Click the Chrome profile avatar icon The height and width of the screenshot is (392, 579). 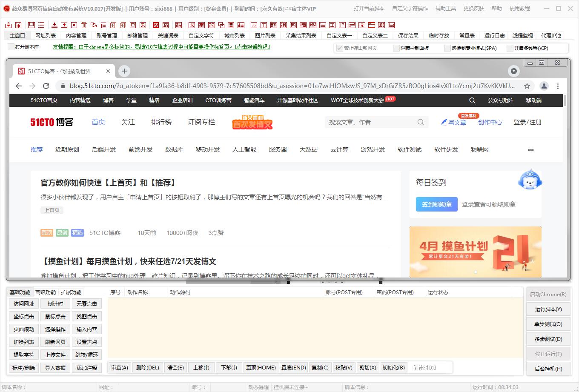pyautogui.click(x=544, y=86)
